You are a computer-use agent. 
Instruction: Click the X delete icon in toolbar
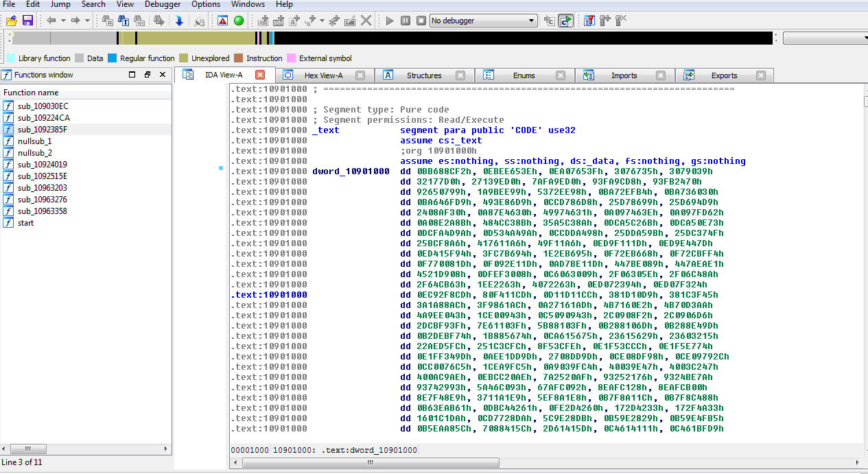pyautogui.click(x=366, y=21)
